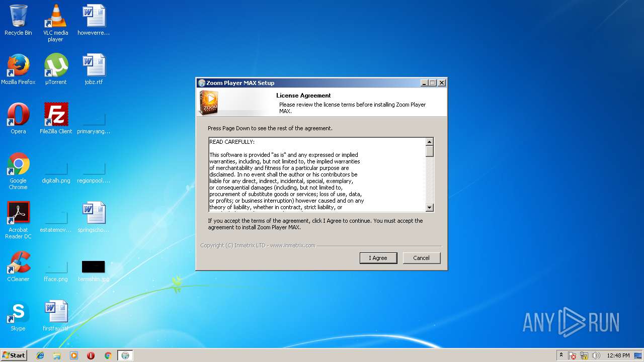Open the howeverre Word document icon
This screenshot has height=362, width=644.
click(94, 20)
